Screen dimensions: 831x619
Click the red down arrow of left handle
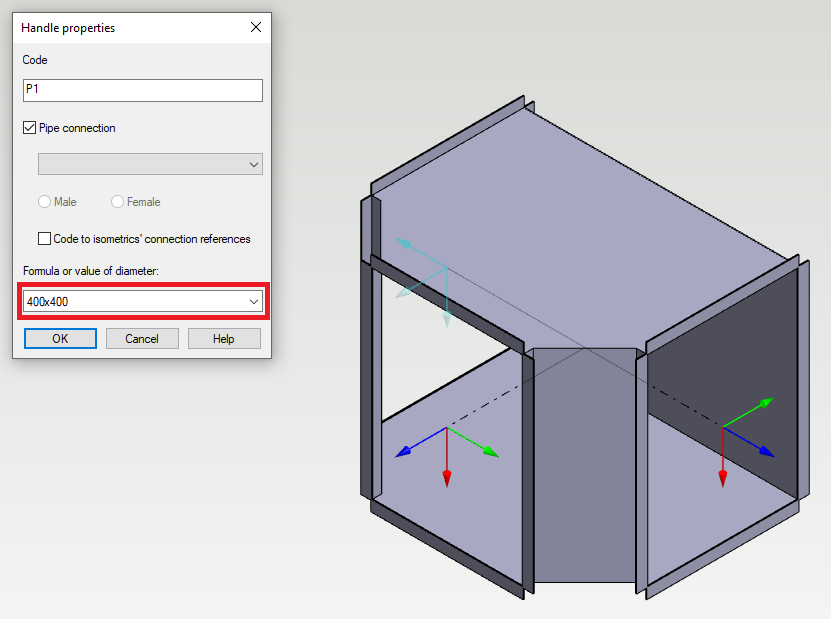447,472
